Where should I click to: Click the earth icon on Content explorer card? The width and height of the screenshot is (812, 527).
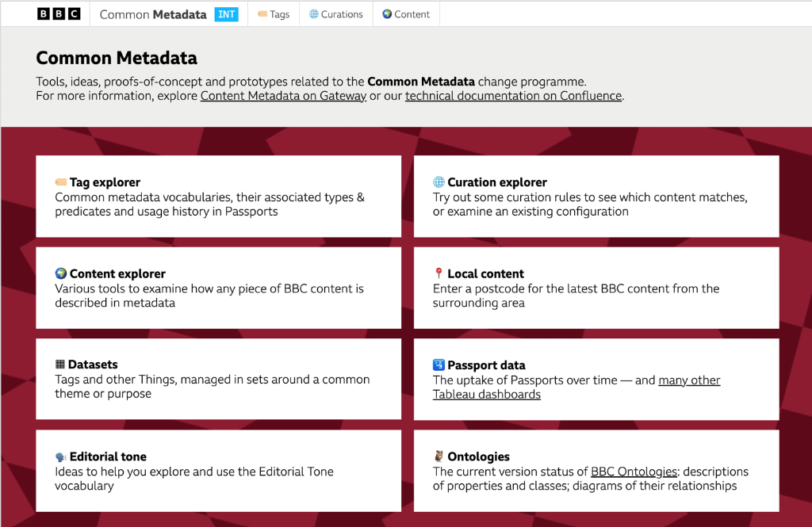61,273
